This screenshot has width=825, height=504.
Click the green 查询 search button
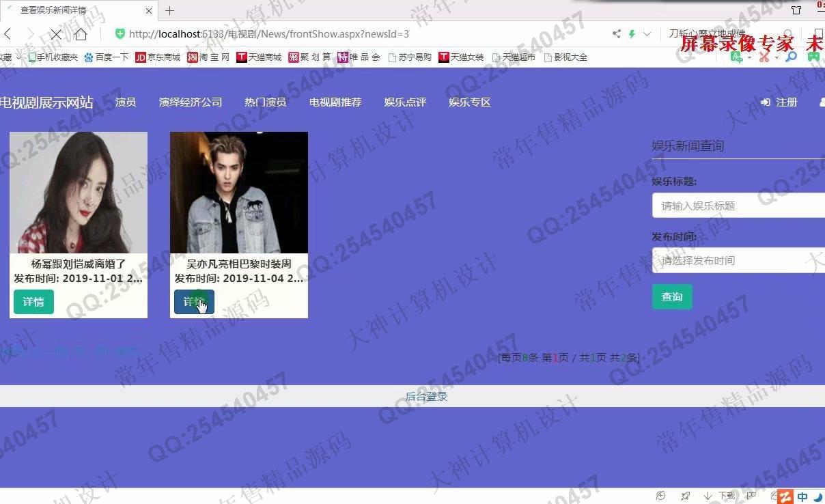[x=672, y=297]
